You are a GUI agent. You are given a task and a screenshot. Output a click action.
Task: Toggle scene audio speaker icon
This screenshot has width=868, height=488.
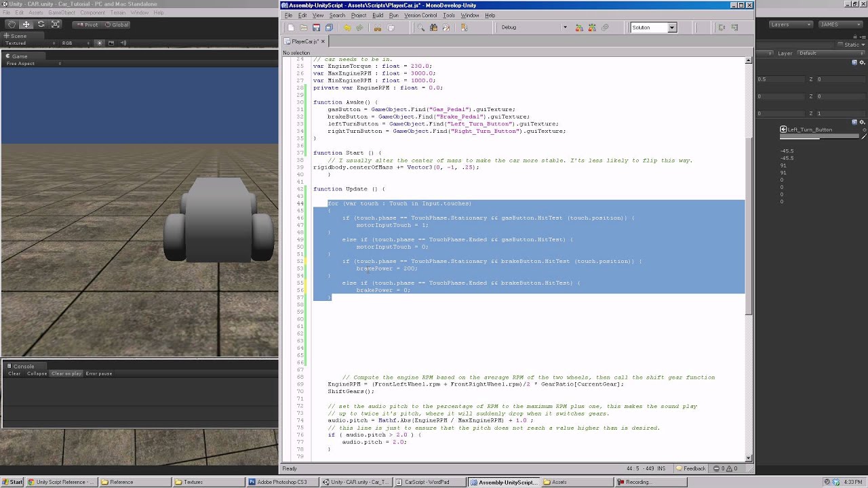point(123,43)
